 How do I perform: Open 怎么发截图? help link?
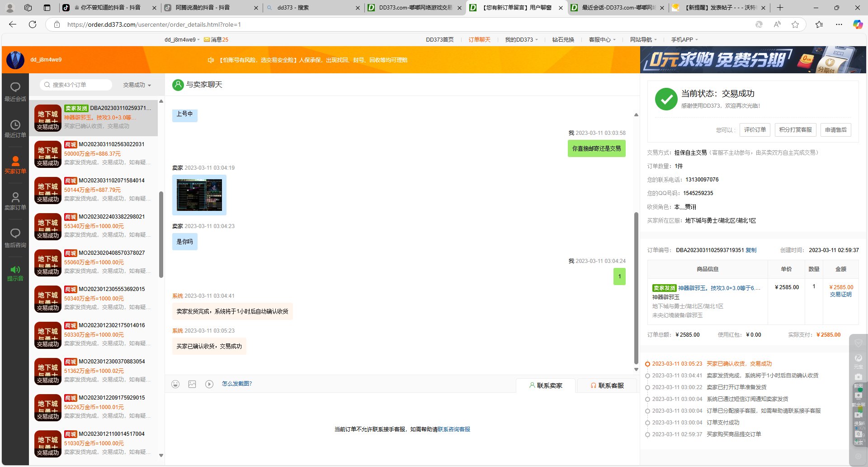237,384
